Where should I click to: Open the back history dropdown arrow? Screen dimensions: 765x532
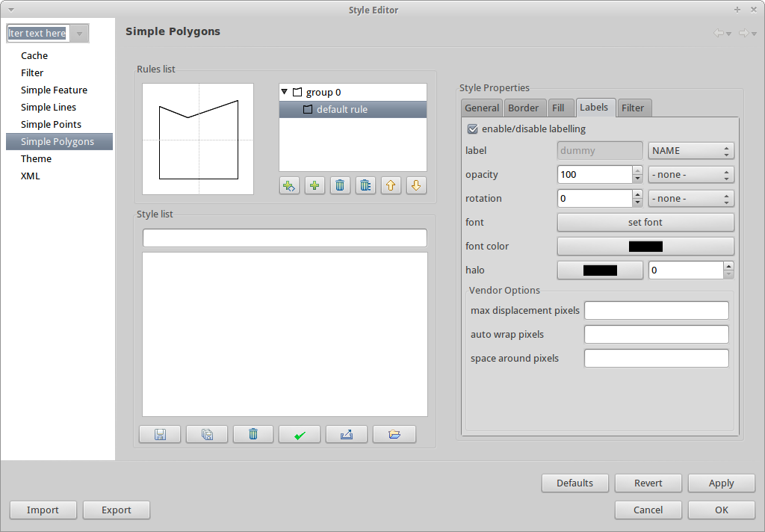tap(729, 34)
